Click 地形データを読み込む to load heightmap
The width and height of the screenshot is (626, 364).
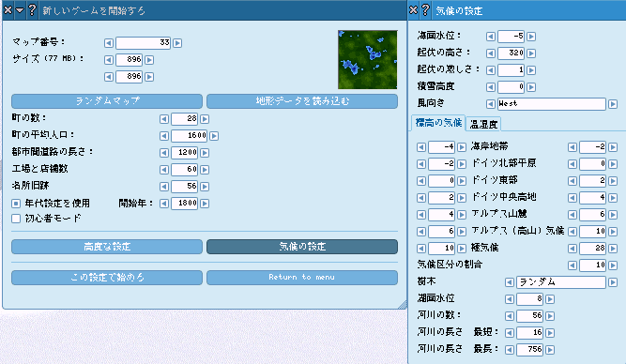pos(302,101)
